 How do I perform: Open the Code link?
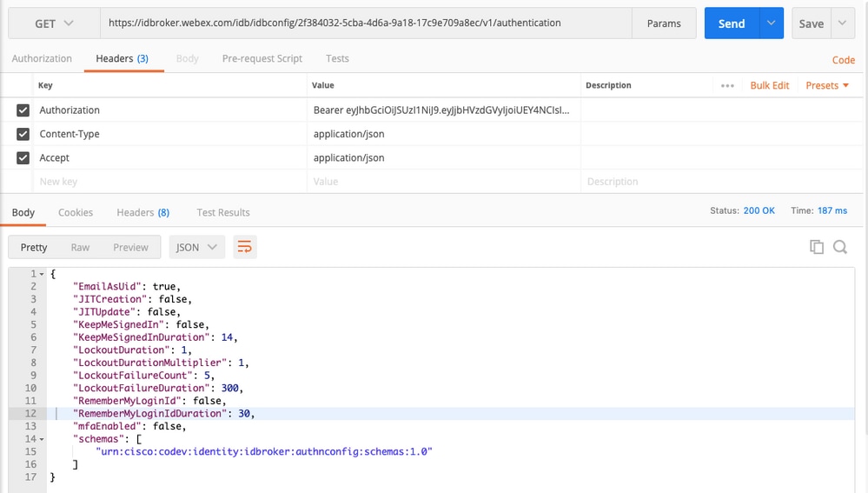pyautogui.click(x=844, y=60)
